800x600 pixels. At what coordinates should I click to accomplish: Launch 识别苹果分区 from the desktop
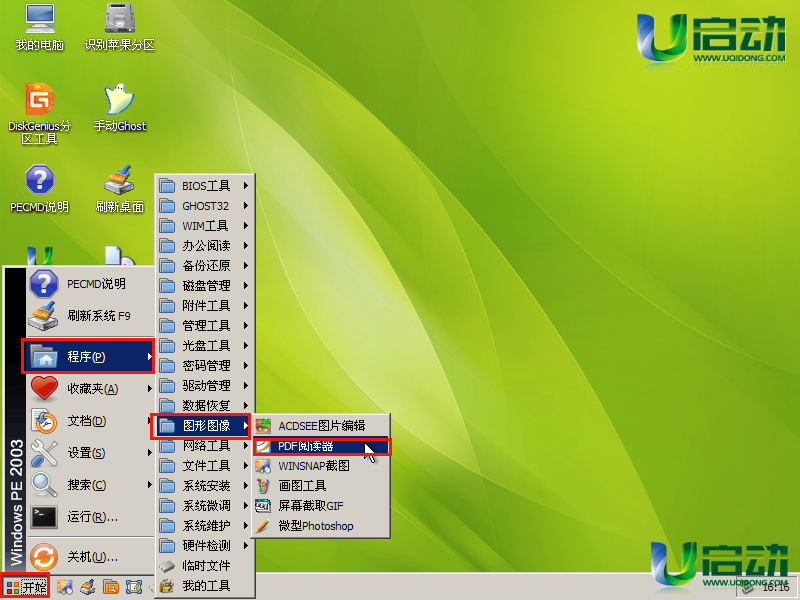point(119,28)
